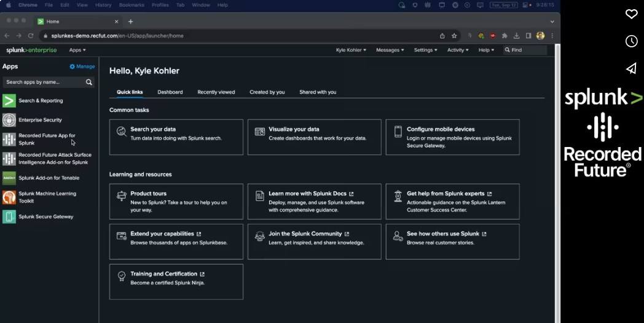
Task: Expand the Messages dropdown
Action: point(390,50)
